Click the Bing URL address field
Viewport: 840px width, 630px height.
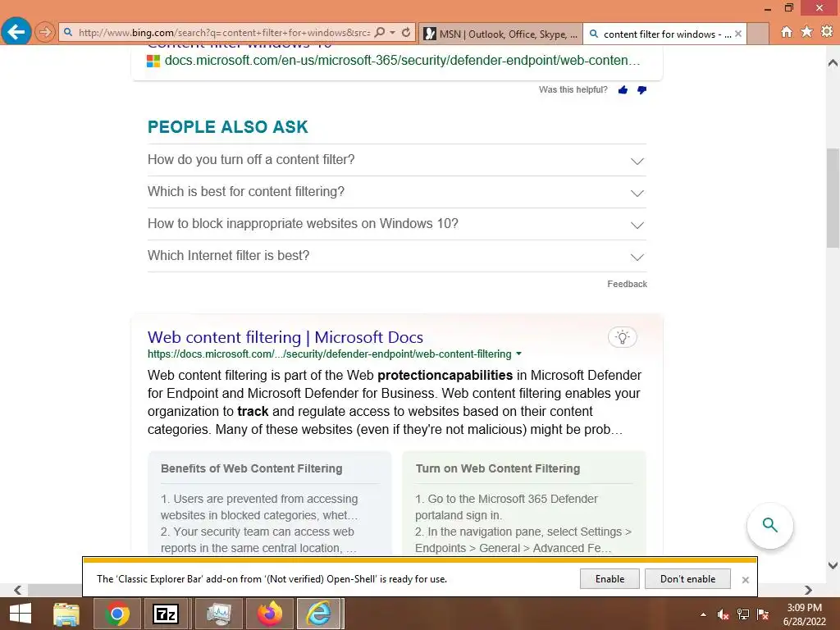(223, 33)
